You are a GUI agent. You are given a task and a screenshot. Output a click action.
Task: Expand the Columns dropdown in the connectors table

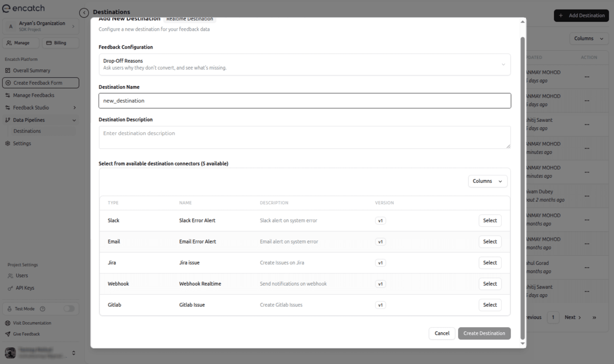487,181
